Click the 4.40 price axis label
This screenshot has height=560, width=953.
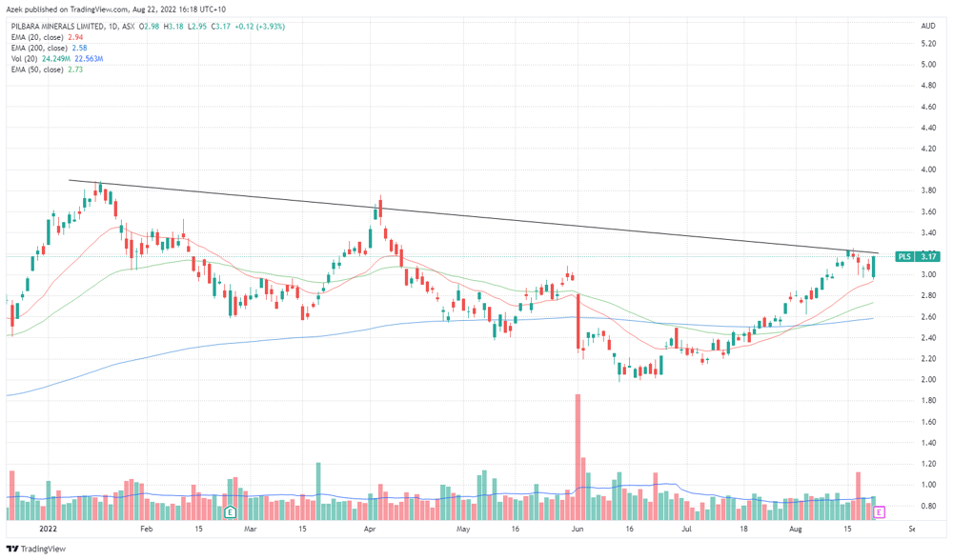pyautogui.click(x=928, y=128)
